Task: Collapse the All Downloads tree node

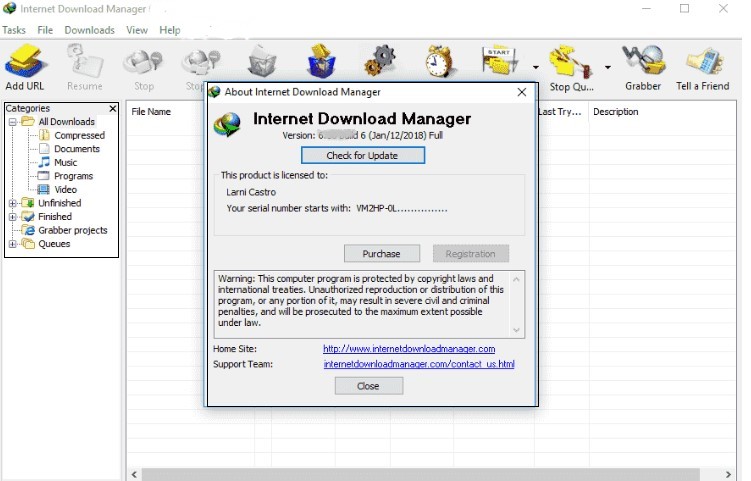Action: [x=13, y=122]
